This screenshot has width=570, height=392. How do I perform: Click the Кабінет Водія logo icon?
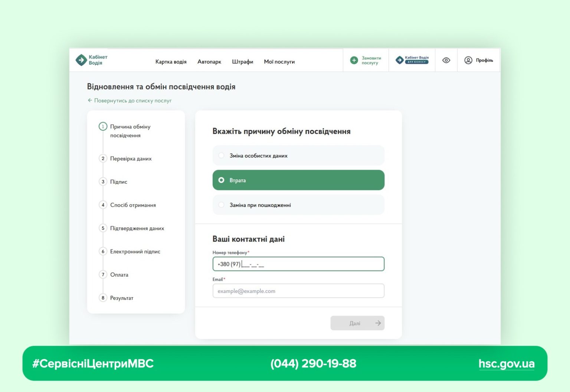pyautogui.click(x=81, y=60)
